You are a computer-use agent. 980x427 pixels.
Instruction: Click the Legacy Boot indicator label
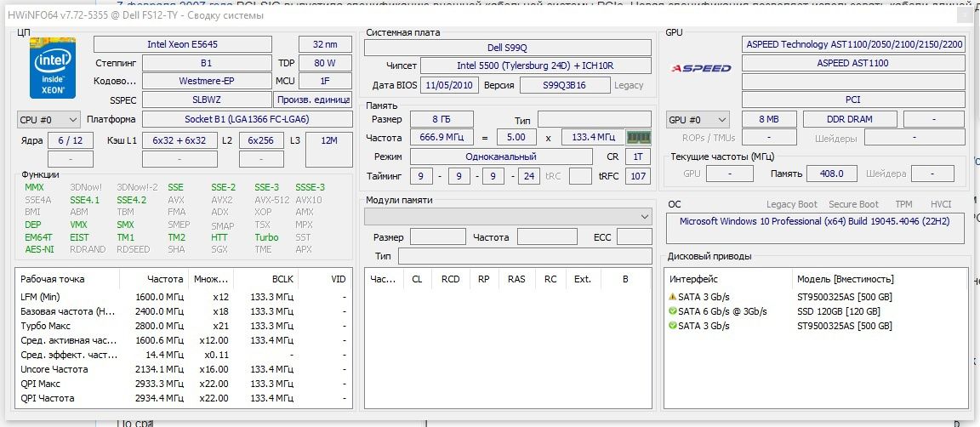coord(792,204)
